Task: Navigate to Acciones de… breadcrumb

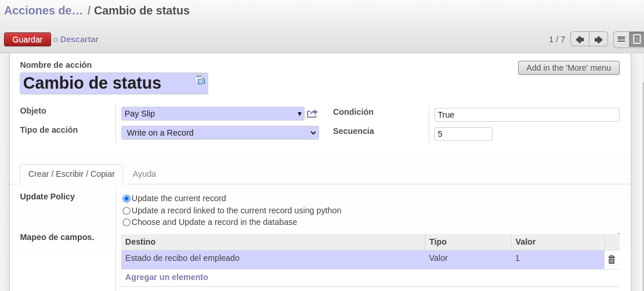Action: tap(44, 10)
